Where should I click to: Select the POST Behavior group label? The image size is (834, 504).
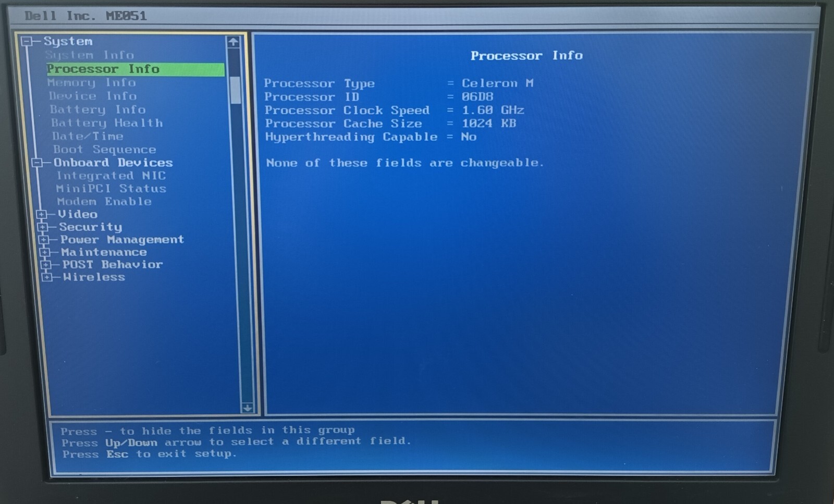tap(113, 265)
